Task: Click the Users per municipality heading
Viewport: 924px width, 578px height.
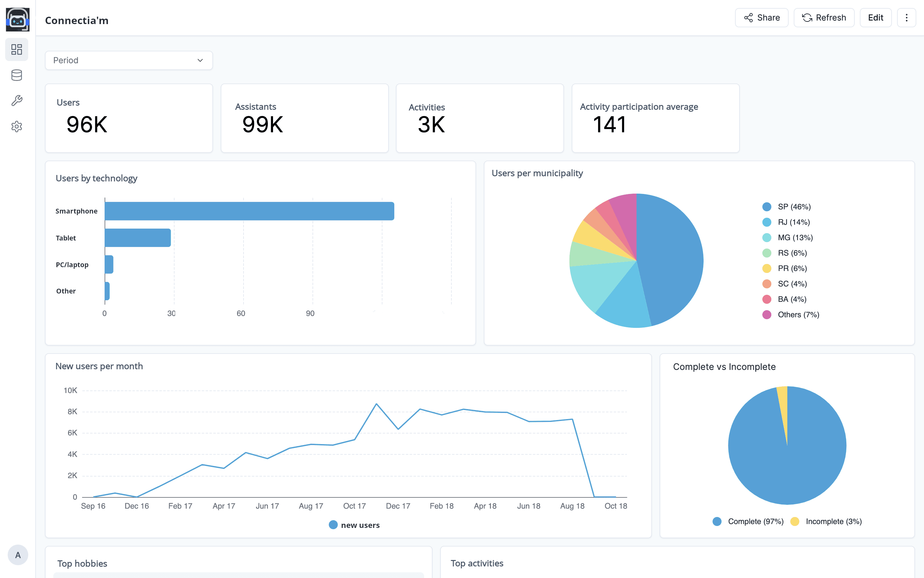Action: click(x=537, y=173)
